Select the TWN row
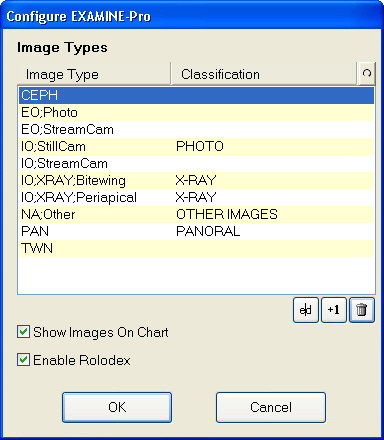 (x=196, y=248)
